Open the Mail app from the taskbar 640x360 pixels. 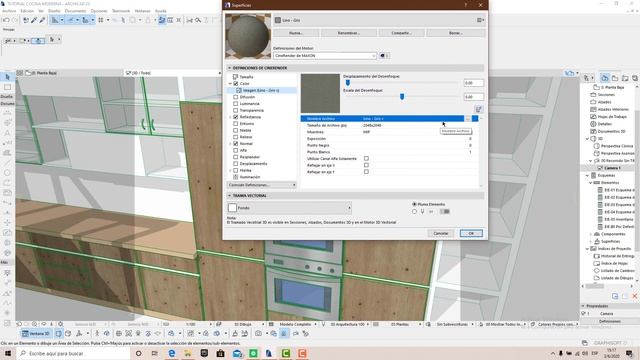point(237,353)
